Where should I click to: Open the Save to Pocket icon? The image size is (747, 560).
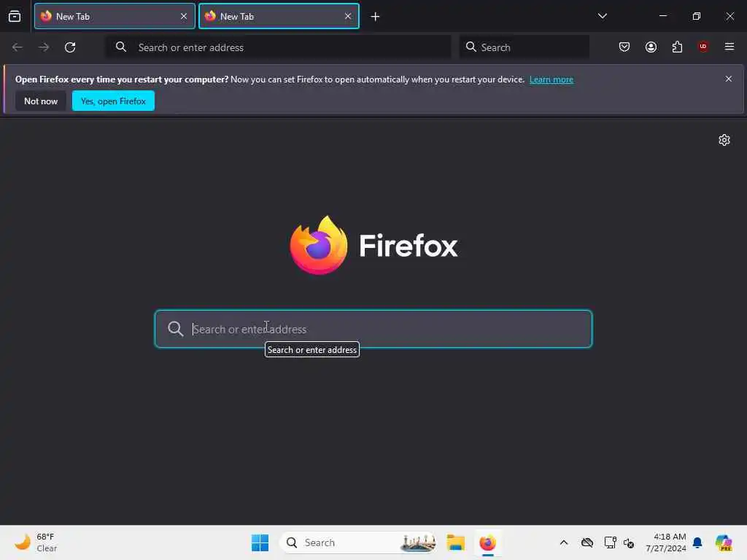pyautogui.click(x=624, y=47)
